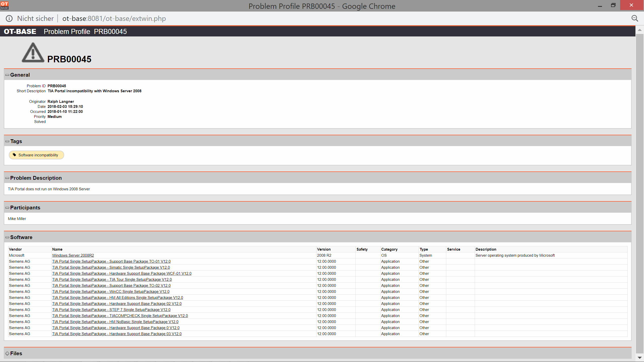
Task: Click the OT-BASE app icon in title bar
Action: click(x=4, y=5)
